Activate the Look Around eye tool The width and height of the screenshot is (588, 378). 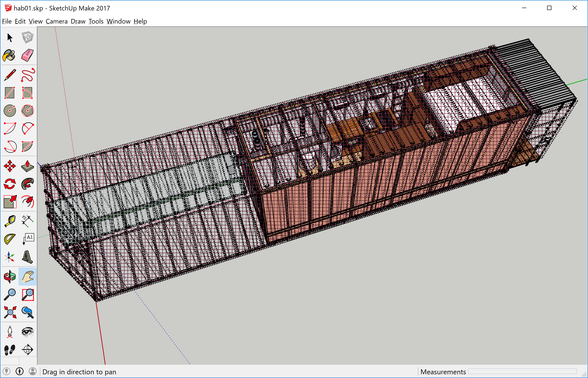(27, 332)
